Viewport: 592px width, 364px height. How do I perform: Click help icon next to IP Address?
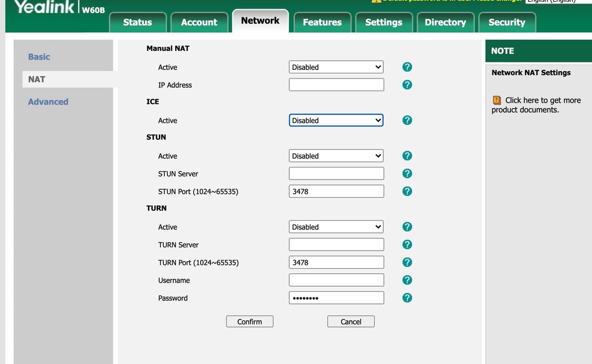[407, 85]
